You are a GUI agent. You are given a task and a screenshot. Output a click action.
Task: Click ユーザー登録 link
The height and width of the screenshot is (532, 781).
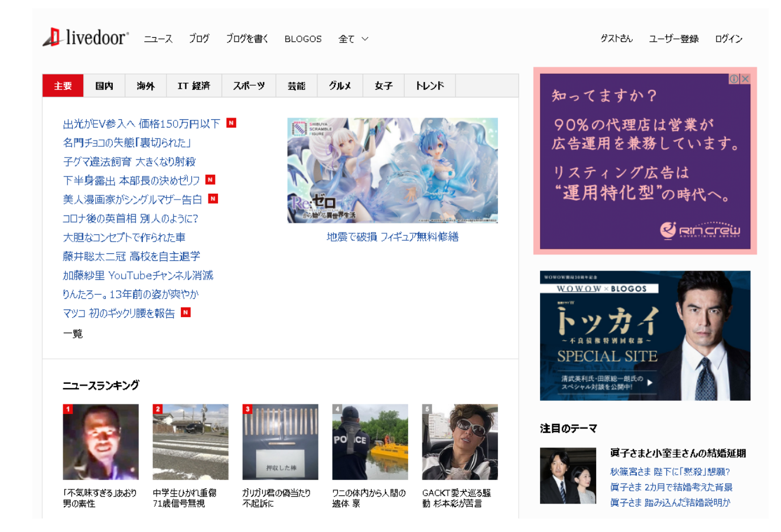click(x=673, y=39)
